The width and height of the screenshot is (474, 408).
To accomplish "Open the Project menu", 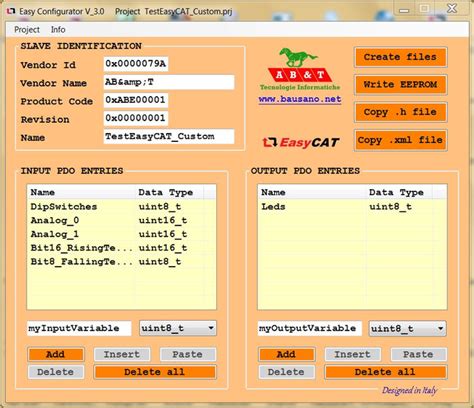I will 27,30.
